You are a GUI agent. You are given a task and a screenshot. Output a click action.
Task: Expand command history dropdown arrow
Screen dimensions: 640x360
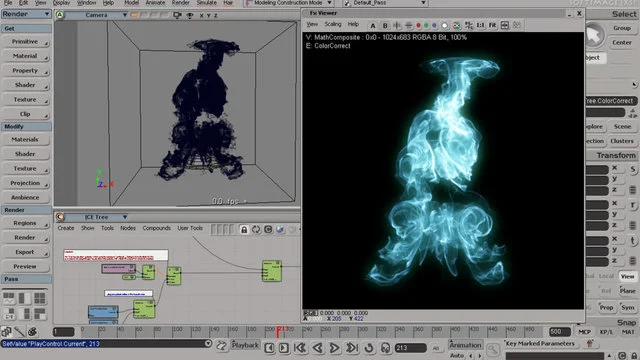(x=208, y=344)
